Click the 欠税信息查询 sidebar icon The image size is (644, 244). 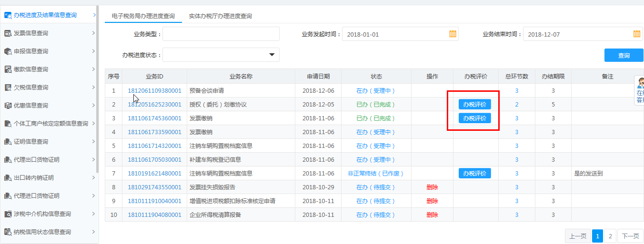click(x=8, y=88)
